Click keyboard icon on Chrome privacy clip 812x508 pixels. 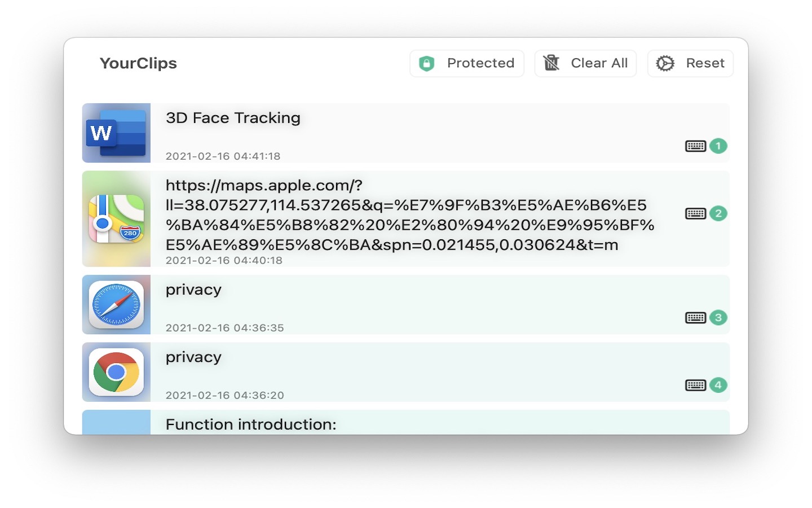tap(695, 385)
